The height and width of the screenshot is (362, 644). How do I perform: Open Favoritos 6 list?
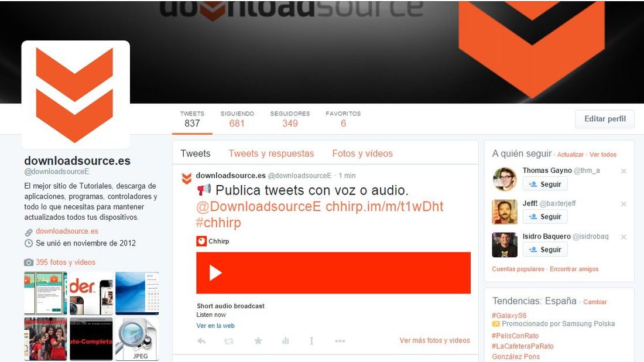[343, 119]
